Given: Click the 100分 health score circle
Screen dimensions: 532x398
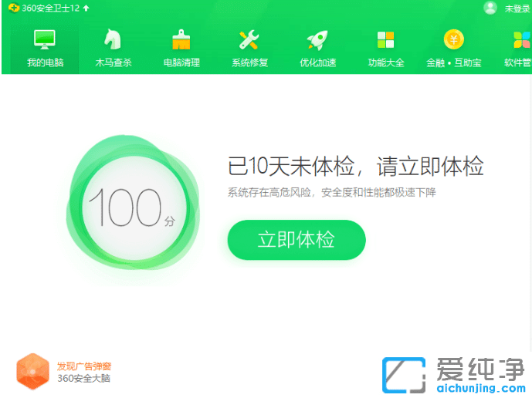Looking at the screenshot, I should click(x=134, y=207).
